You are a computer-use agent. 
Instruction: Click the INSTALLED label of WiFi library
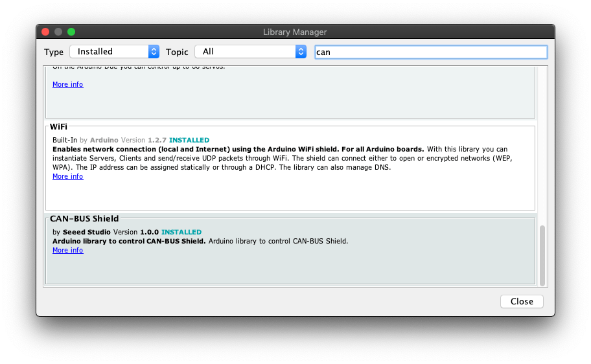pos(189,140)
